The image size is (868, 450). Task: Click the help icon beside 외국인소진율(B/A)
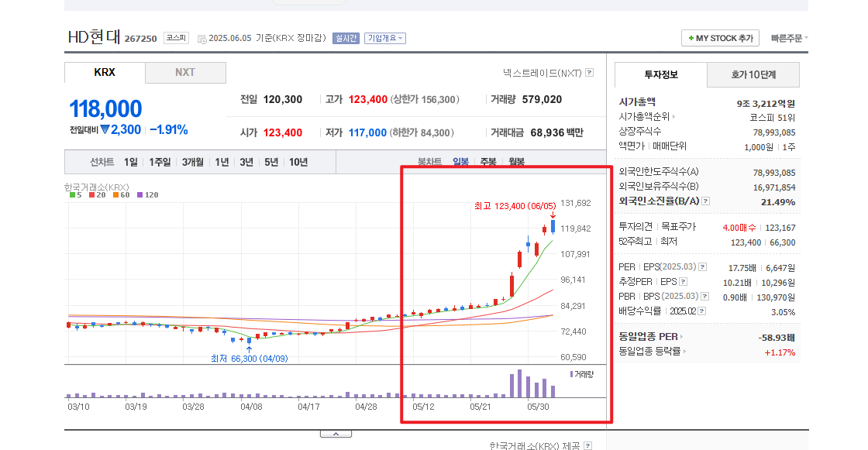[706, 201]
